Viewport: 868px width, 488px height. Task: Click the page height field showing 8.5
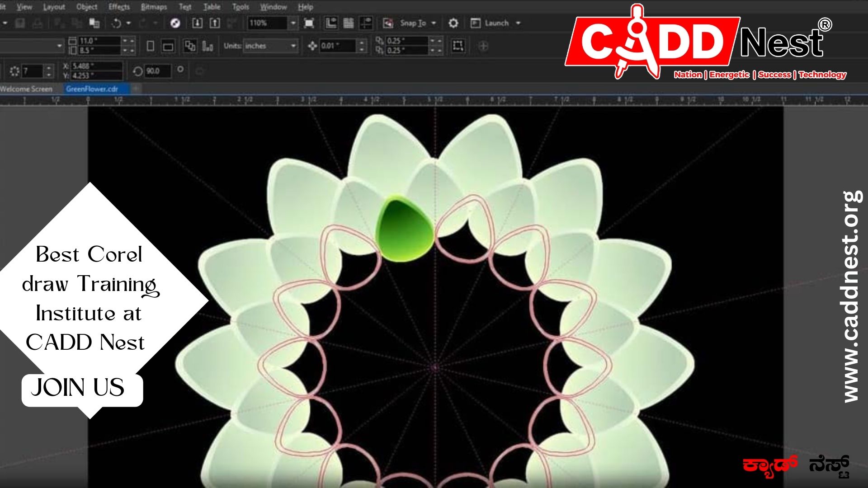(x=99, y=50)
